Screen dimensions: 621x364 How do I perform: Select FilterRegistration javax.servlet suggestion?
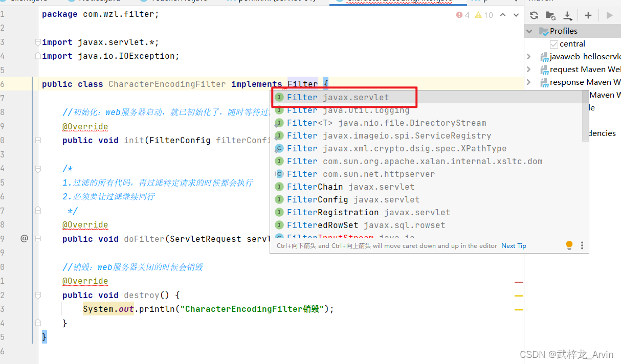coord(426,212)
